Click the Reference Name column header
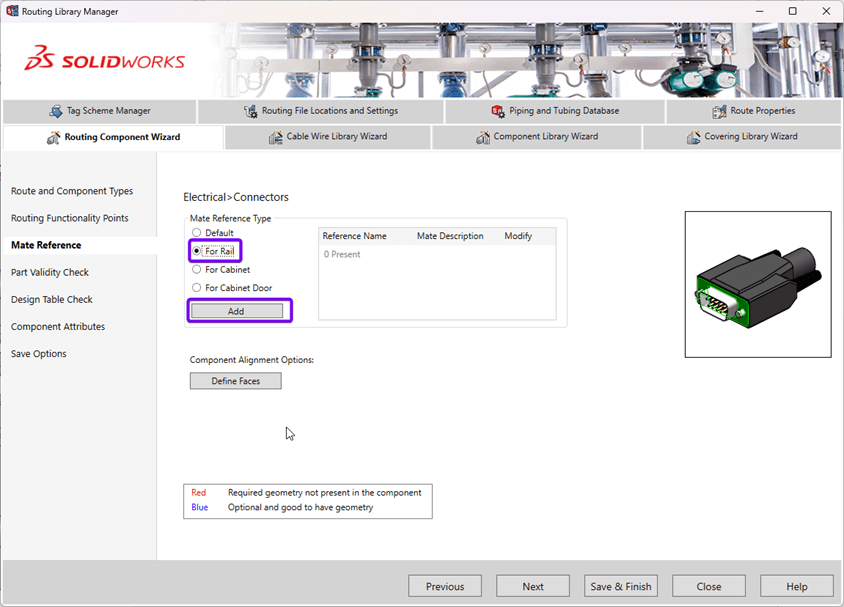Image resolution: width=844 pixels, height=607 pixels. (355, 236)
